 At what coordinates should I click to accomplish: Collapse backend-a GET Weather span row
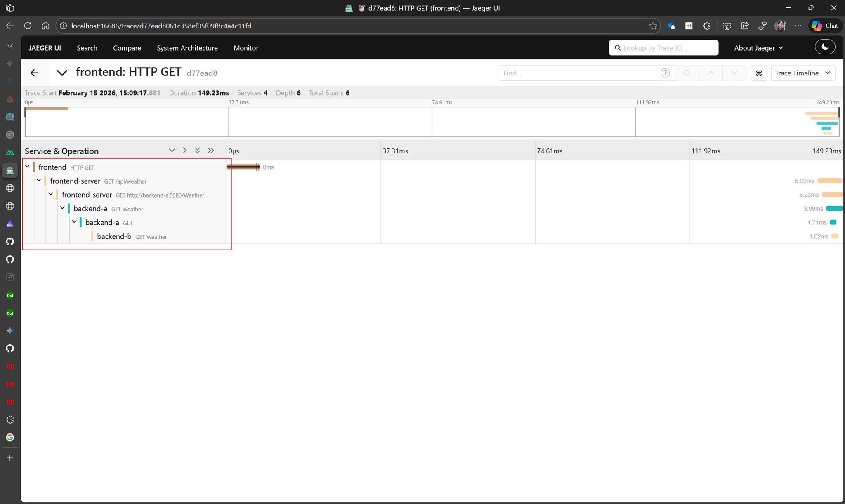63,208
